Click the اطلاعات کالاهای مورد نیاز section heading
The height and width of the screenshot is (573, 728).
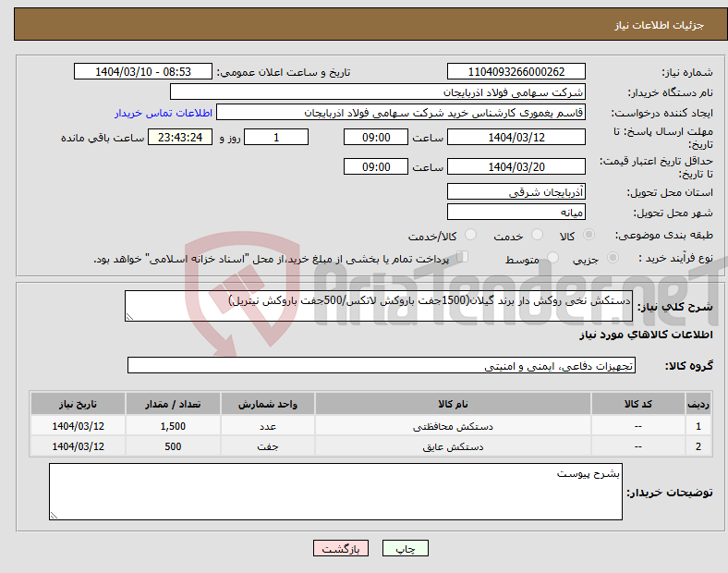pos(646,335)
